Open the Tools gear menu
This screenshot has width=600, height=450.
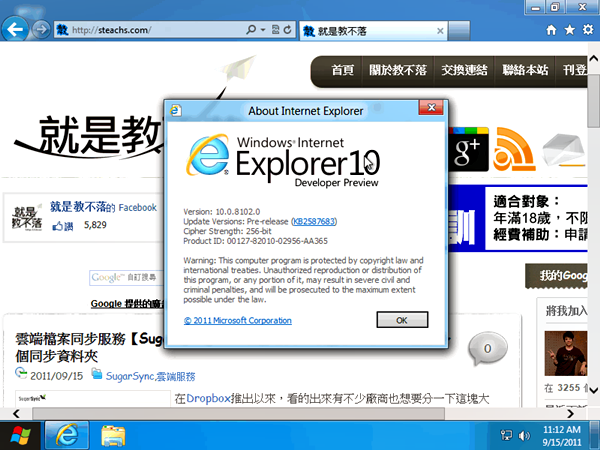588,29
